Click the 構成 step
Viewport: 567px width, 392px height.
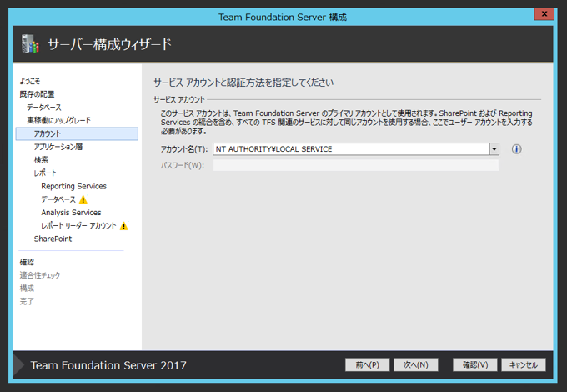27,289
